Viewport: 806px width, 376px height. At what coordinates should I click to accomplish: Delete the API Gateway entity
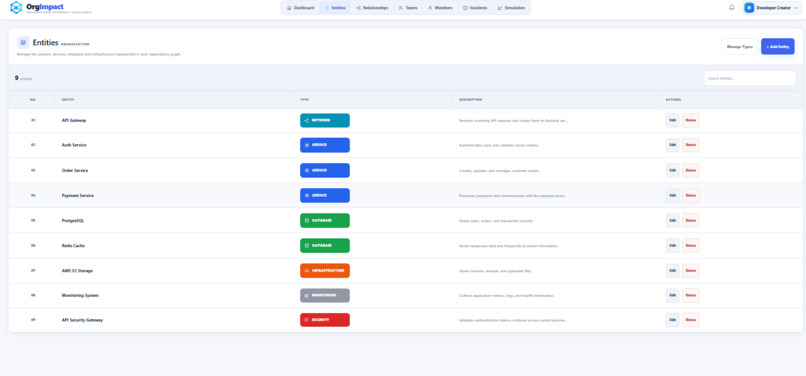coord(691,120)
